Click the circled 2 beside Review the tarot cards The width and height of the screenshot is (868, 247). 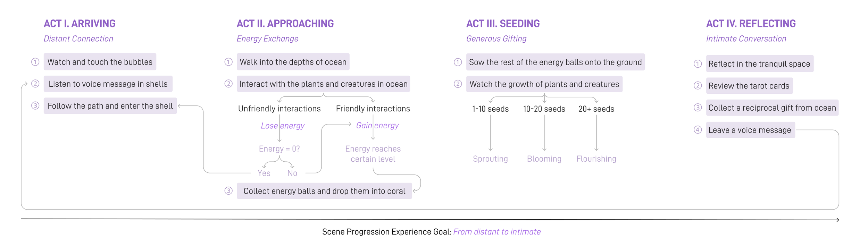(x=698, y=86)
